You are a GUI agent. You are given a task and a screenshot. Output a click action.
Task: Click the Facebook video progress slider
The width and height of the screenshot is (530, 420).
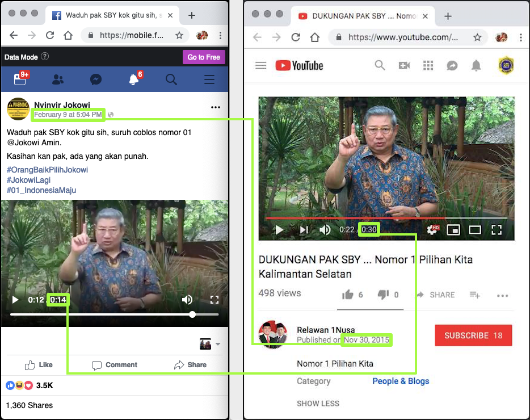113,314
